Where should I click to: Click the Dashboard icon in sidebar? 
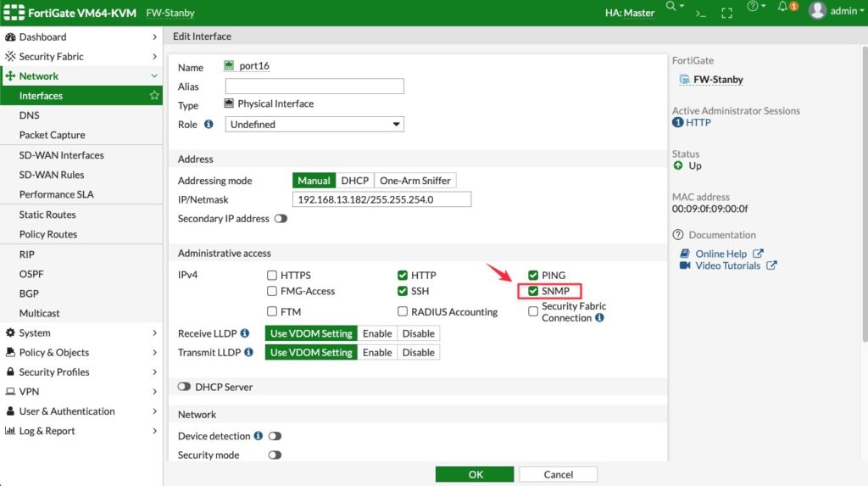tap(10, 37)
